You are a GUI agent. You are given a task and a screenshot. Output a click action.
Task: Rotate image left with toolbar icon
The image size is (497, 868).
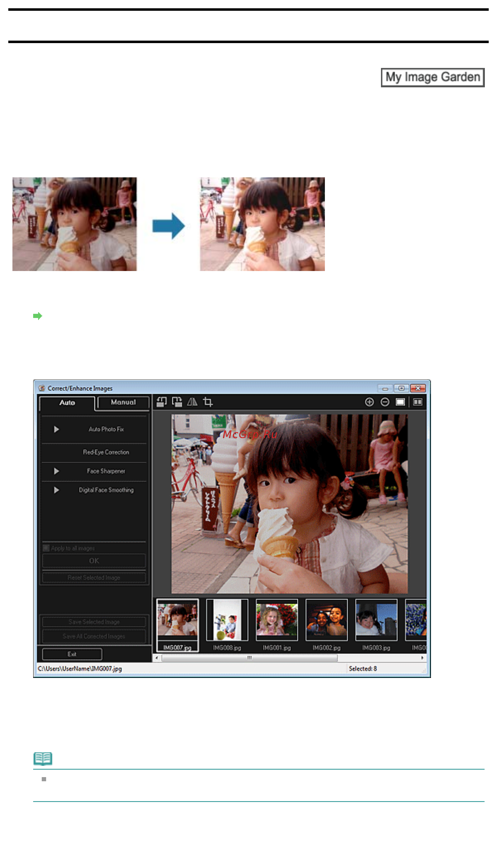[161, 402]
